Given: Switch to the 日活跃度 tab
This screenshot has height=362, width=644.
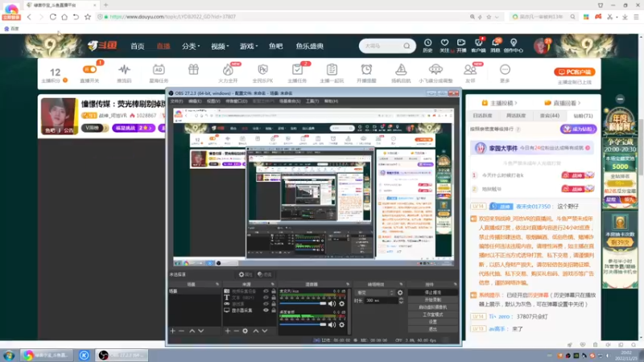Looking at the screenshot, I should pos(482,116).
